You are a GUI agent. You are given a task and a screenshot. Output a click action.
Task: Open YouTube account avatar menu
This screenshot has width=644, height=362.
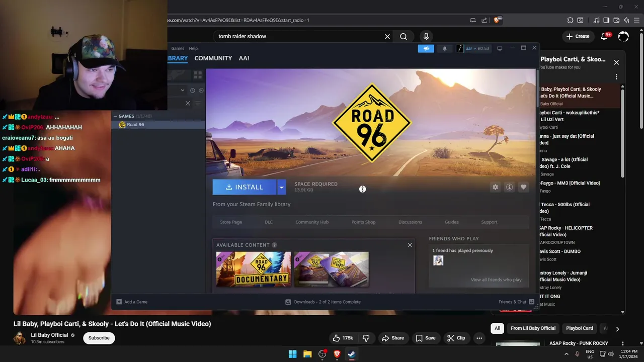point(623,36)
